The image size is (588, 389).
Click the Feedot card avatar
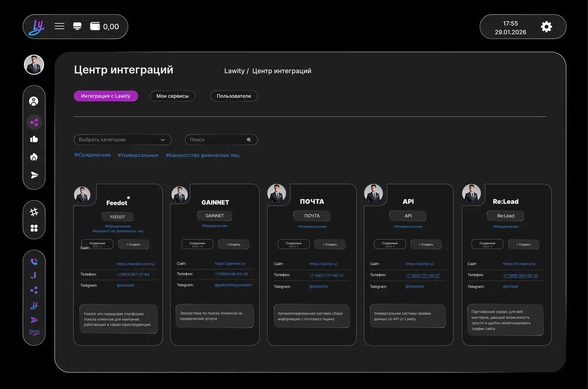(x=82, y=195)
